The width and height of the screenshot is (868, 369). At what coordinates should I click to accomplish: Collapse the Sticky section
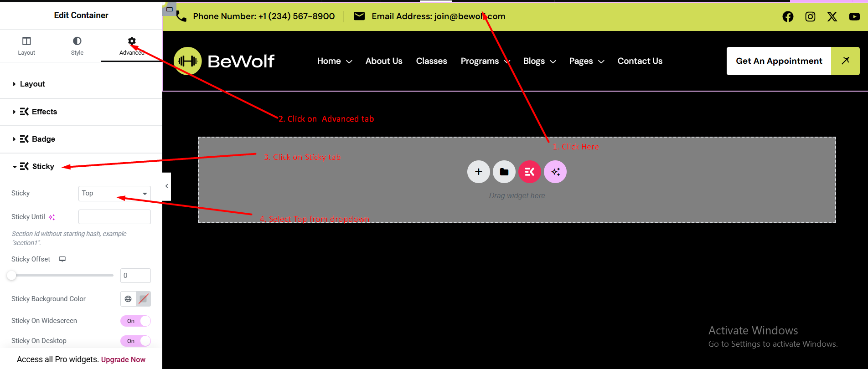click(81, 167)
